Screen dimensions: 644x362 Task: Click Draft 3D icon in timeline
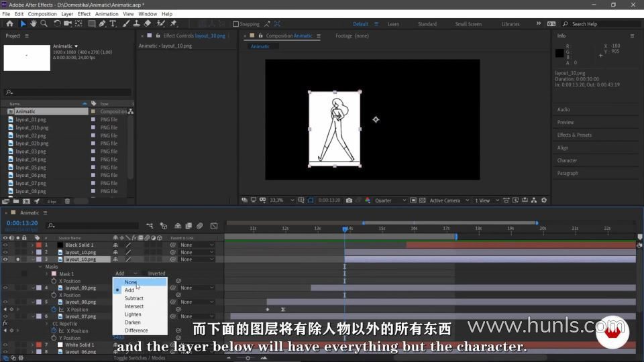click(164, 226)
